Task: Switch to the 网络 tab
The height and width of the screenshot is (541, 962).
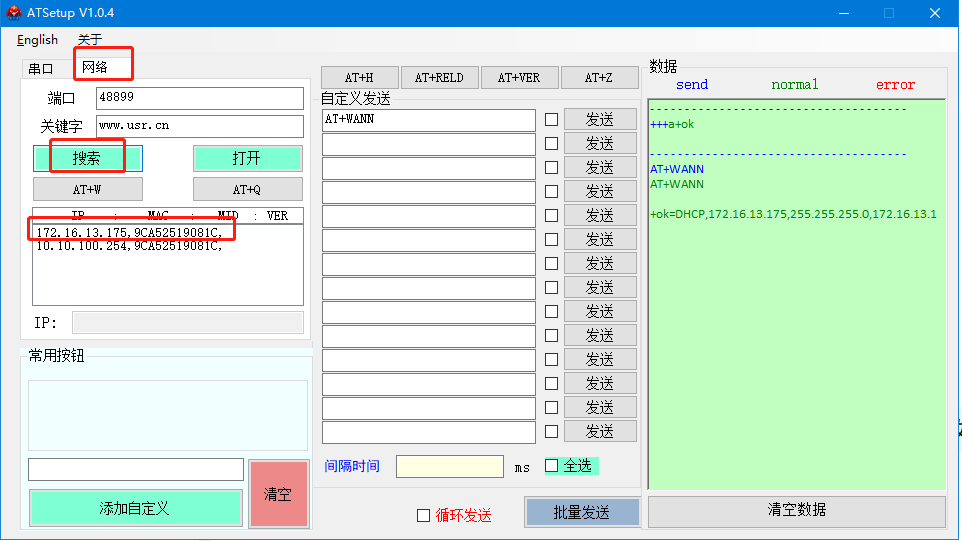Action: pyautogui.click(x=95, y=68)
